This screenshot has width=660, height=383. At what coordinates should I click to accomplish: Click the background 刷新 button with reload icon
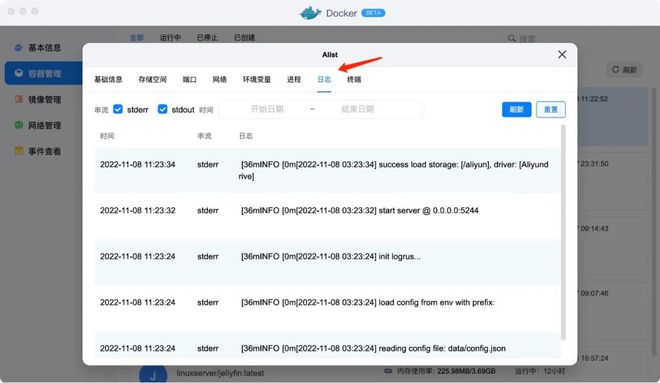624,69
